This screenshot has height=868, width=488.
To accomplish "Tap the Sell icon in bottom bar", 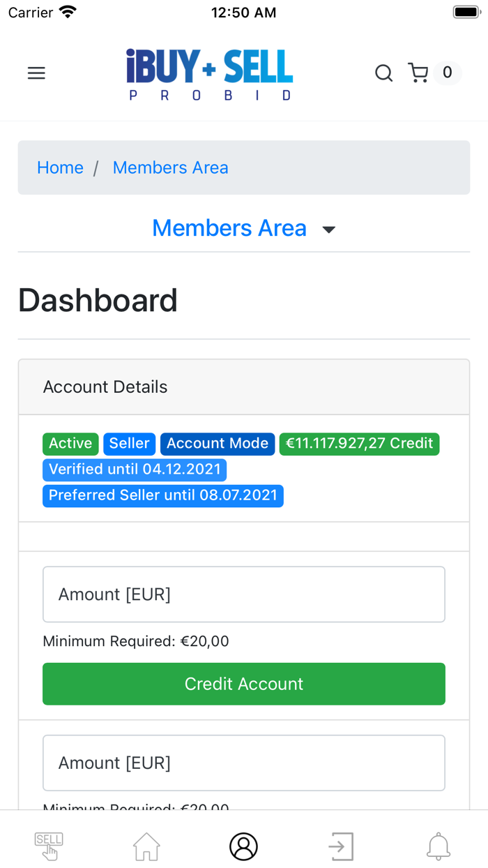I will tap(49, 846).
